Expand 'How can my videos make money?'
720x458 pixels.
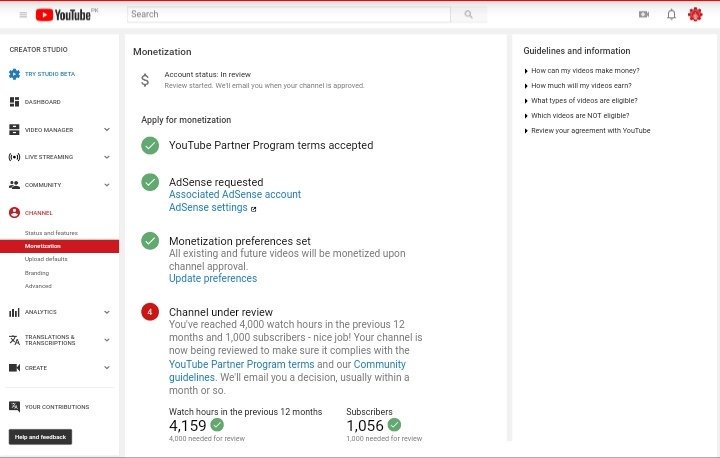(x=582, y=71)
